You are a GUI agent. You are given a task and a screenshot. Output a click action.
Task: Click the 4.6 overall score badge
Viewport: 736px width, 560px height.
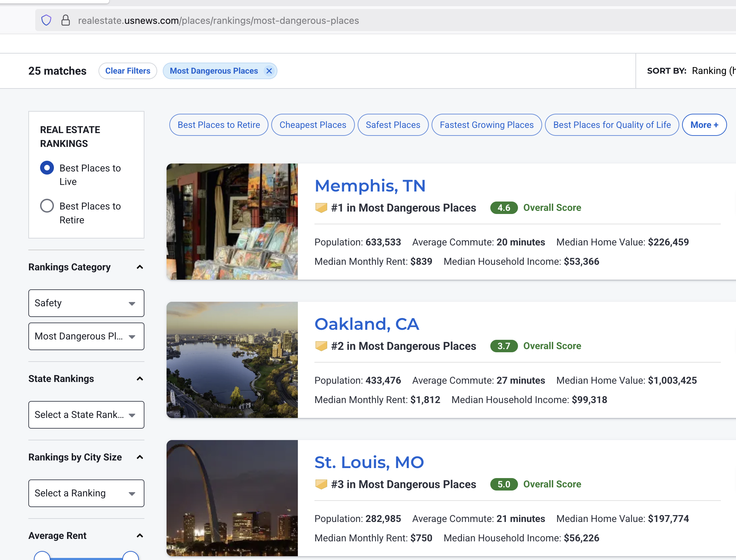(503, 208)
